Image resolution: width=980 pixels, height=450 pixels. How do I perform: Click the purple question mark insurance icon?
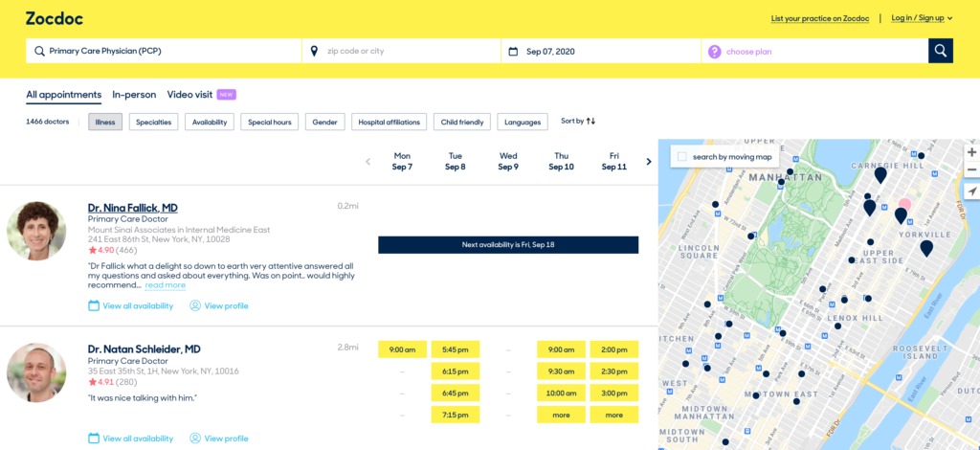714,52
